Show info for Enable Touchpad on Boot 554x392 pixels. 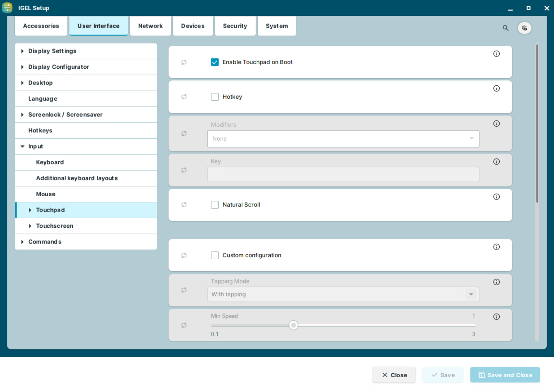pos(496,54)
